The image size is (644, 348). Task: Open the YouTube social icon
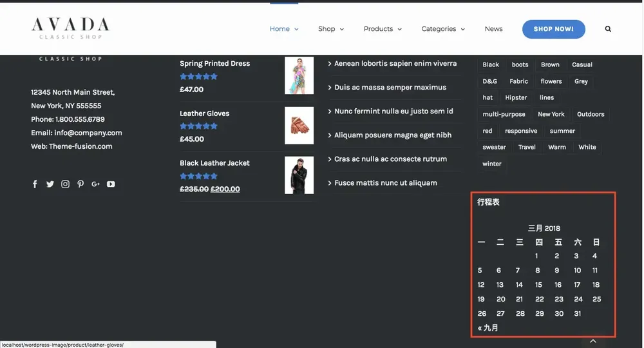tap(111, 184)
